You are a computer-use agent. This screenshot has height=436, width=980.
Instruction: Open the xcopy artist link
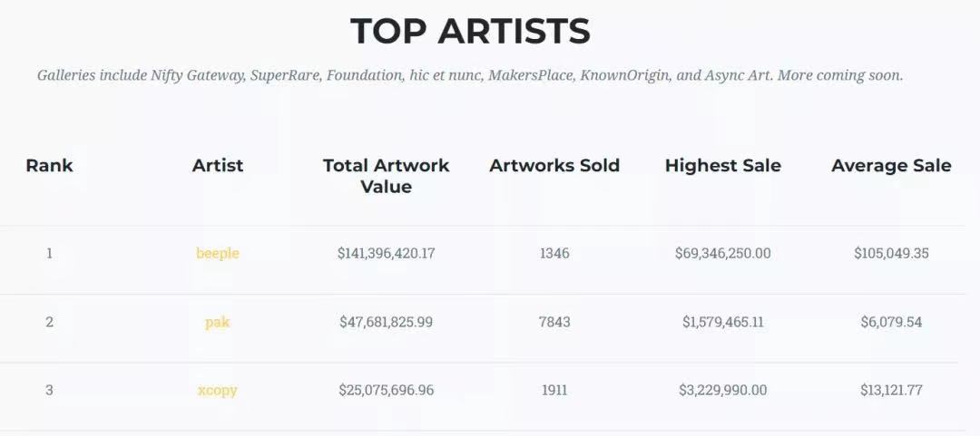click(x=218, y=391)
